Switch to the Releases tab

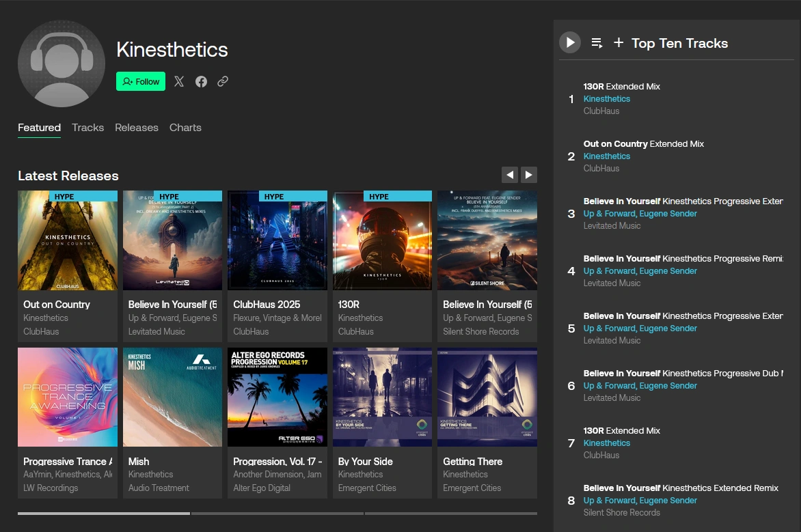137,128
